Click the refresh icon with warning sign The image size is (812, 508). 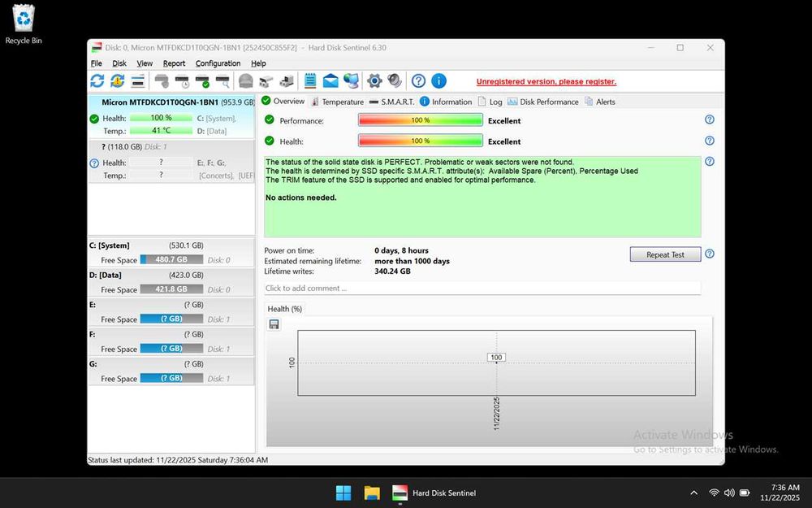118,80
